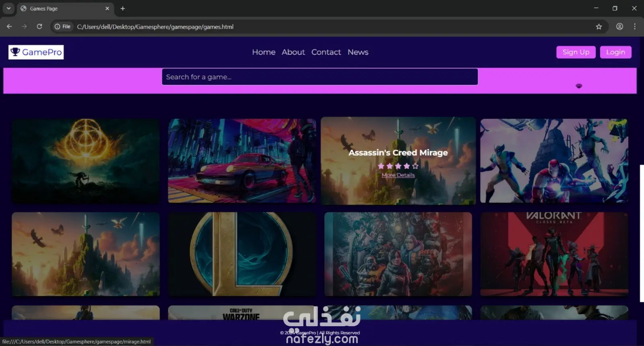Open the League of Legends logo card
The image size is (644, 346).
[x=242, y=254]
